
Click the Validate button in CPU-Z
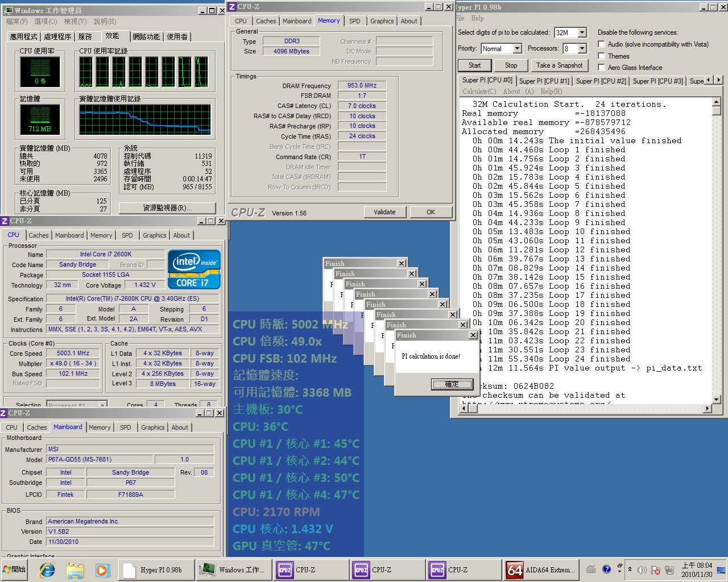pos(384,212)
